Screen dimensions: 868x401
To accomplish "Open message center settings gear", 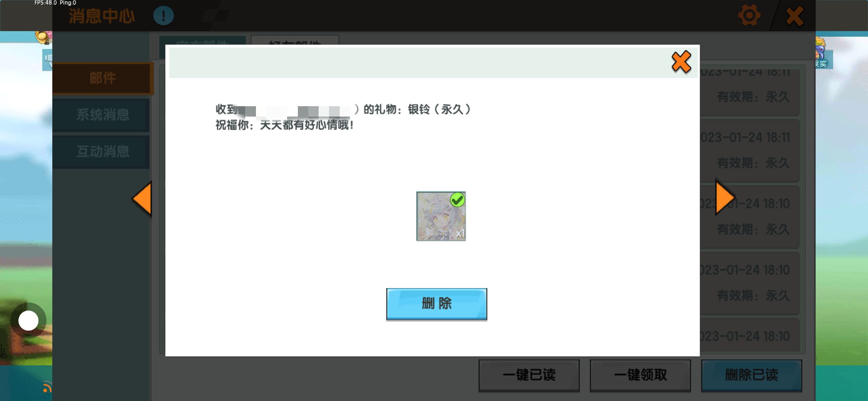I will [x=749, y=16].
